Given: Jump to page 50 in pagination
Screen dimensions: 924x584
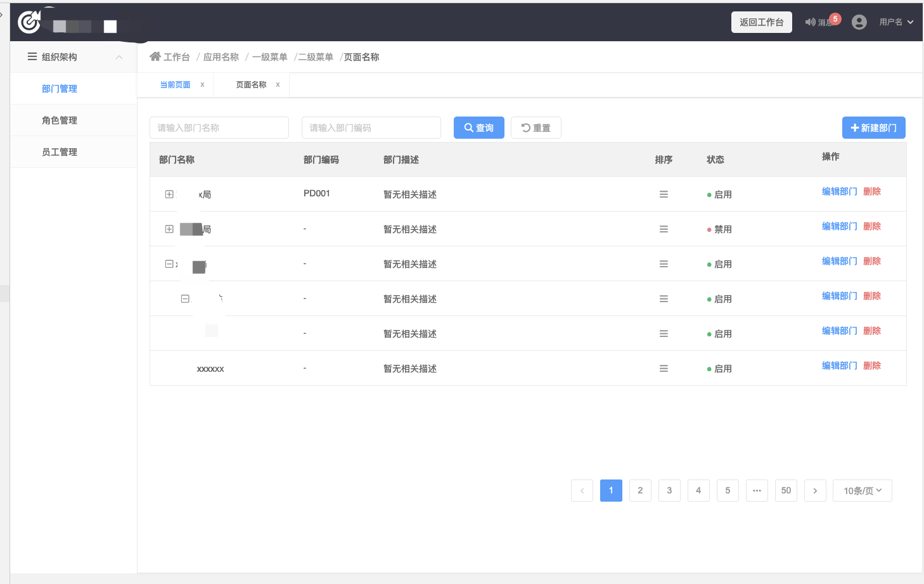Looking at the screenshot, I should pyautogui.click(x=786, y=490).
